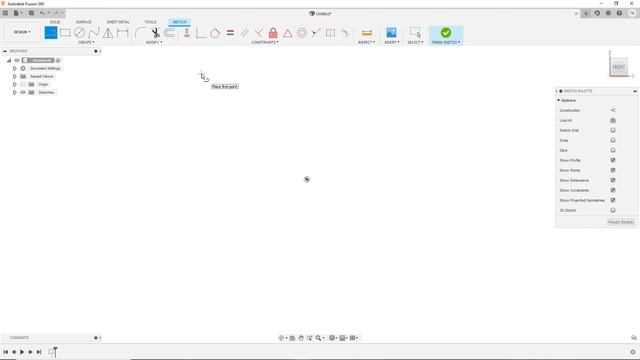Toggle visibility eye of Sketches folder
This screenshot has width=640, height=360.
(23, 92)
